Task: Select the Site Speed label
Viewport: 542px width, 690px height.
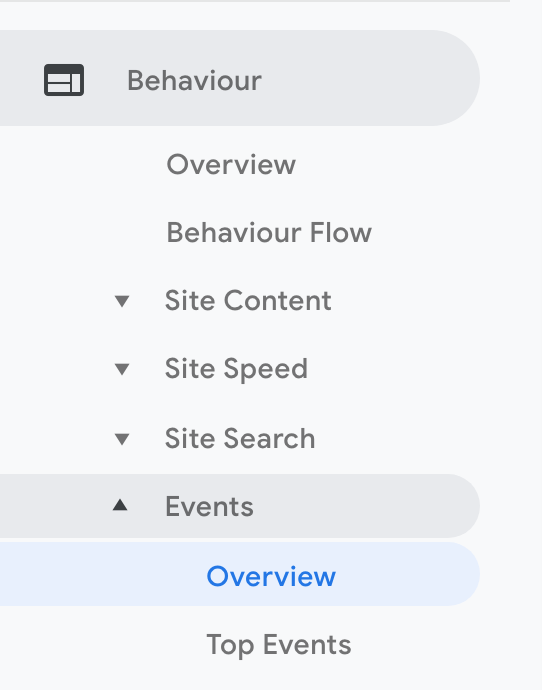Action: [236, 369]
